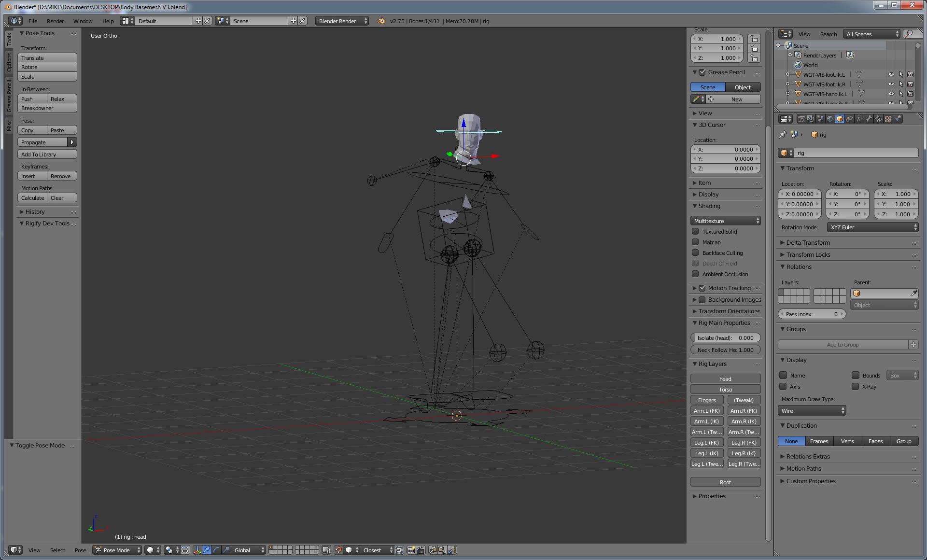Image resolution: width=927 pixels, height=560 pixels.
Task: Click the OpenGL render image camera icon
Action: coord(411,550)
